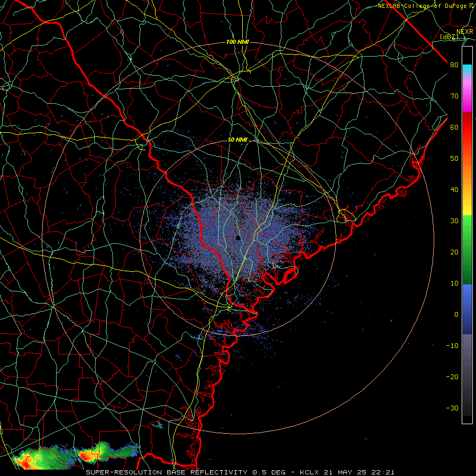
Task: Click the dBZ legend unit label
Action: coord(450,37)
